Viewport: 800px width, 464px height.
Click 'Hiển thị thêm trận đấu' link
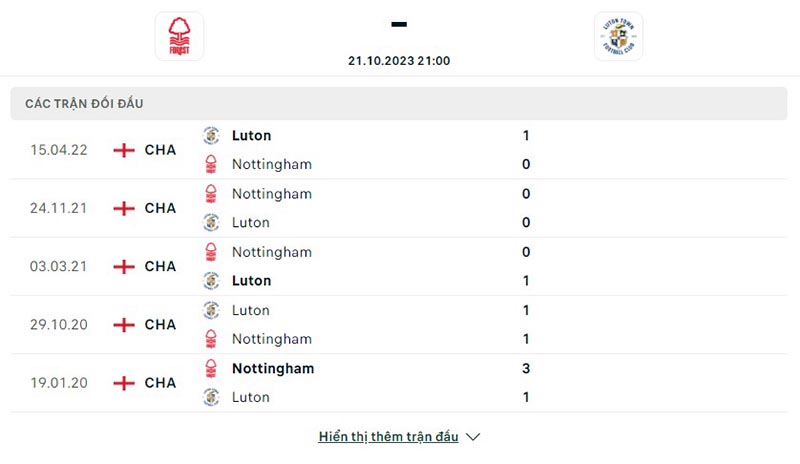[388, 437]
